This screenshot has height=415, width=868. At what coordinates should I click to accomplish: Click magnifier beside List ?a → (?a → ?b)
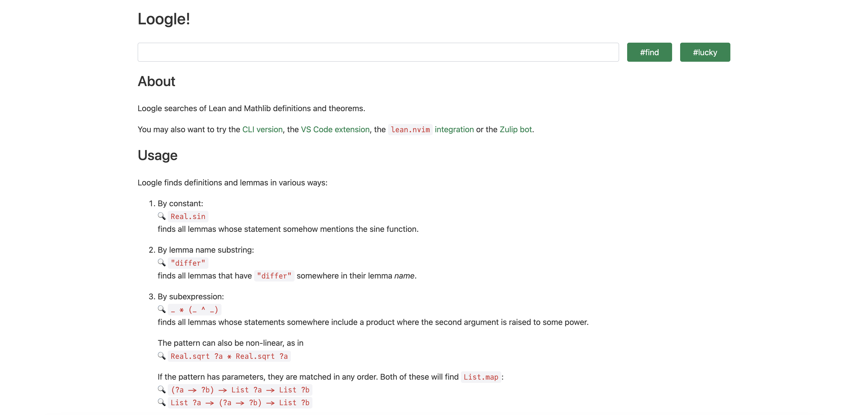[x=162, y=402]
